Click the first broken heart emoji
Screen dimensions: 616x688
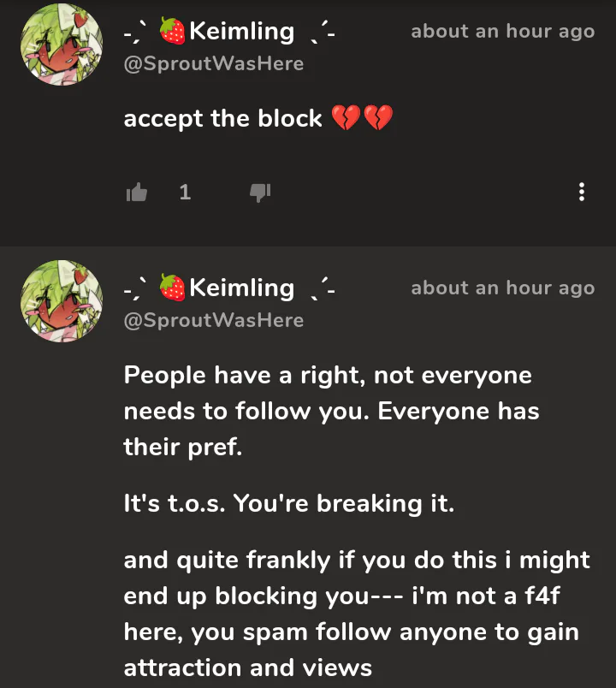[x=345, y=119]
